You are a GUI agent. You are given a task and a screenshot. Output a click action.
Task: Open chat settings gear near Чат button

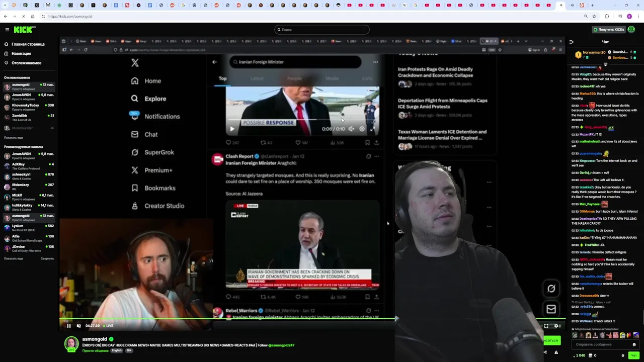623,355
